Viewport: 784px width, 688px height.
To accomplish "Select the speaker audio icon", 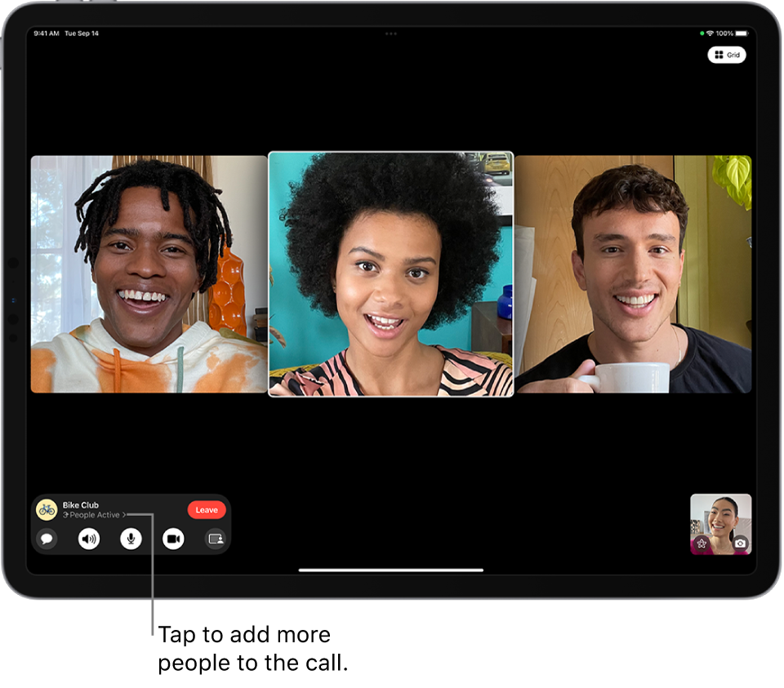I will point(89,539).
